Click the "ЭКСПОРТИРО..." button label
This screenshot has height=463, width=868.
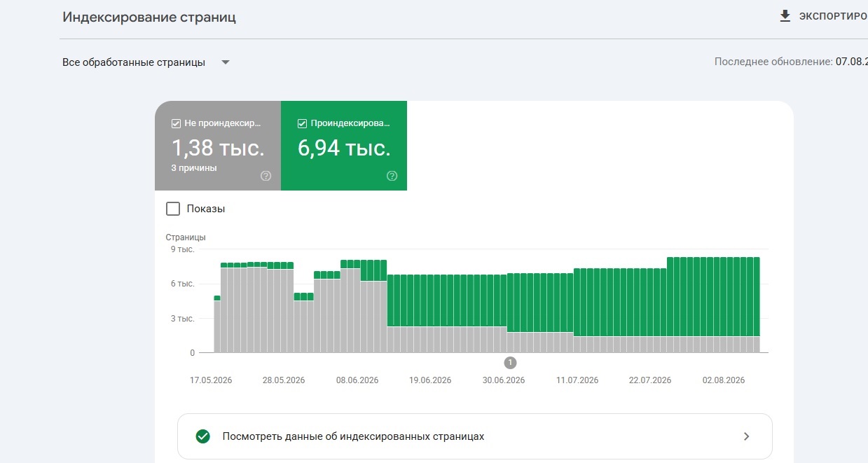click(833, 16)
